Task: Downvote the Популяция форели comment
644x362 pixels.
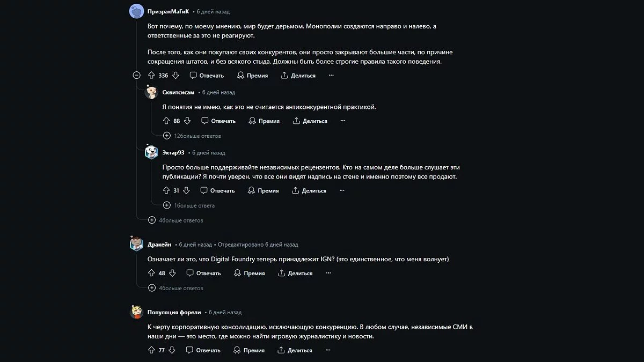Action: click(172, 350)
